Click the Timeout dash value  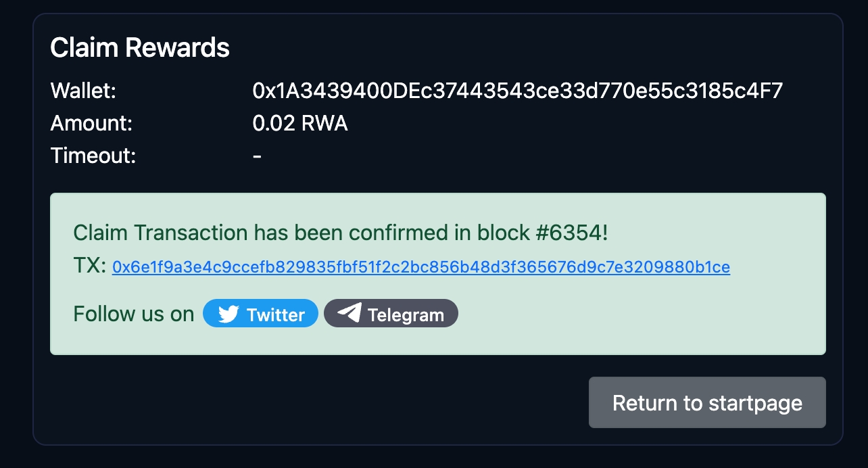[257, 156]
